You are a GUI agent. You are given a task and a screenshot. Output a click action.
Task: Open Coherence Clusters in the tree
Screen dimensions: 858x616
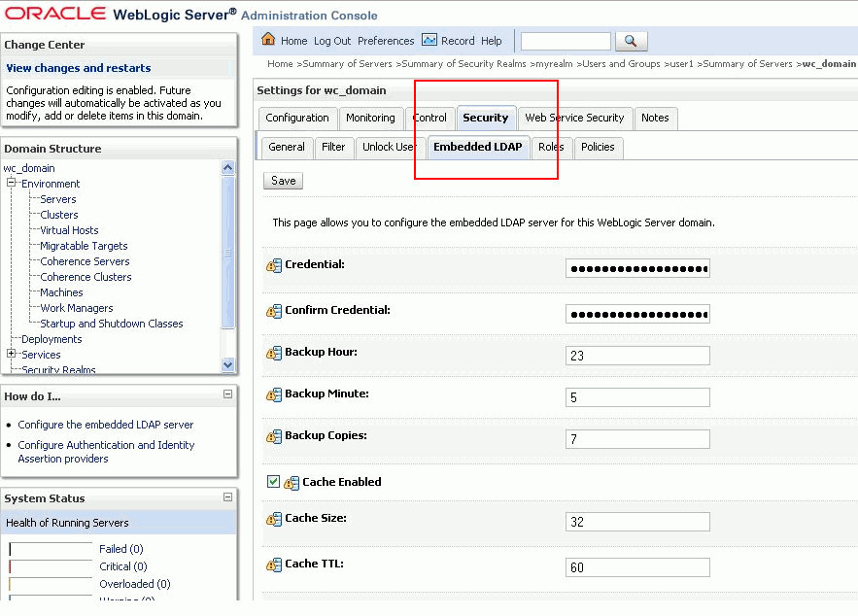(86, 277)
